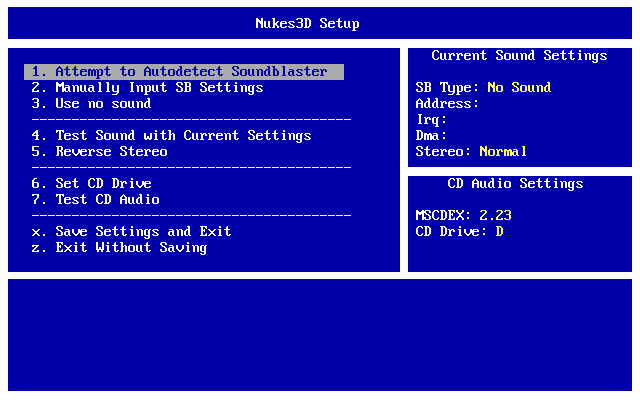Select Exit Without Saving
Screen dimensions: 640x400
119,247
